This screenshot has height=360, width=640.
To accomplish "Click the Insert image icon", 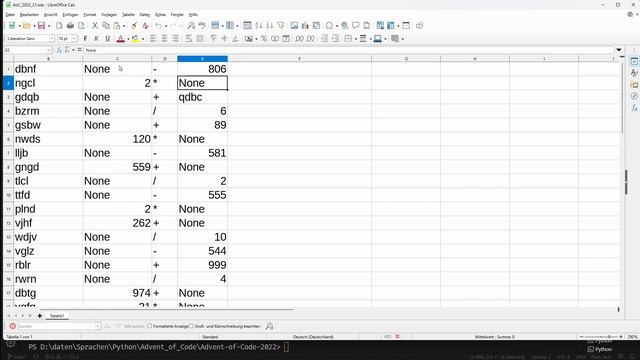I will pos(294,26).
